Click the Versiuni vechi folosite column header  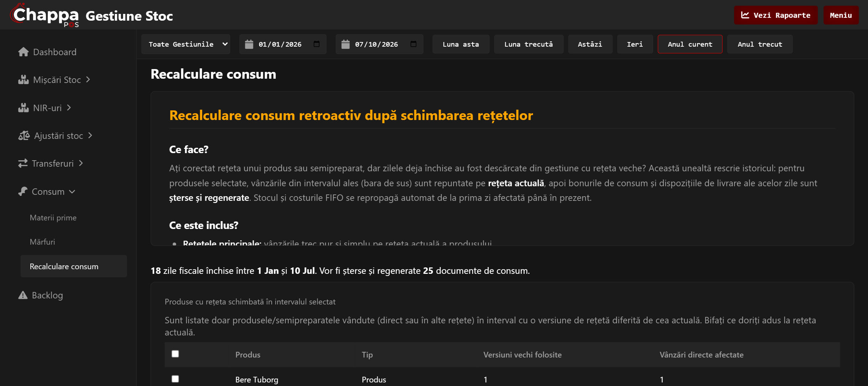click(522, 355)
